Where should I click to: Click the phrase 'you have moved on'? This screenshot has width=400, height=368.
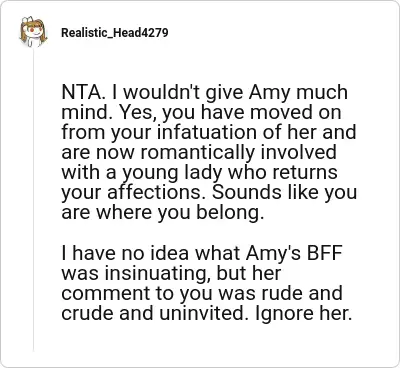pos(251,113)
